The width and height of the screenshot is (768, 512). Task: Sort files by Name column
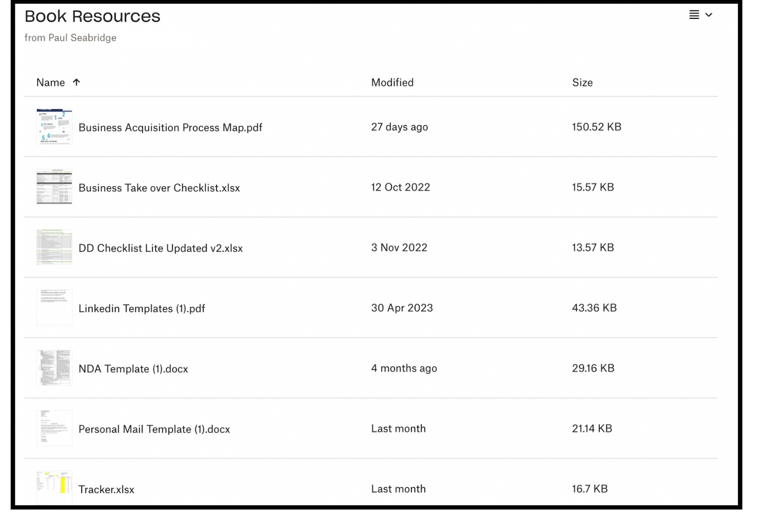[50, 83]
